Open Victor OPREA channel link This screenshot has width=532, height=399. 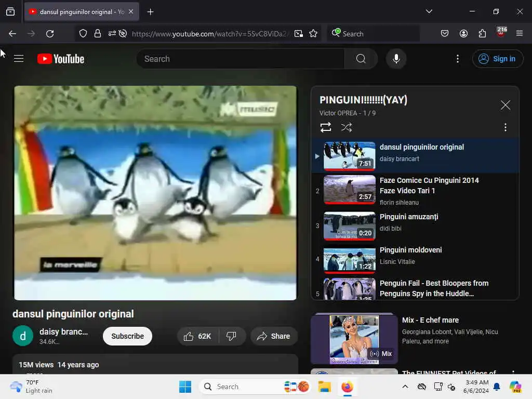338,113
